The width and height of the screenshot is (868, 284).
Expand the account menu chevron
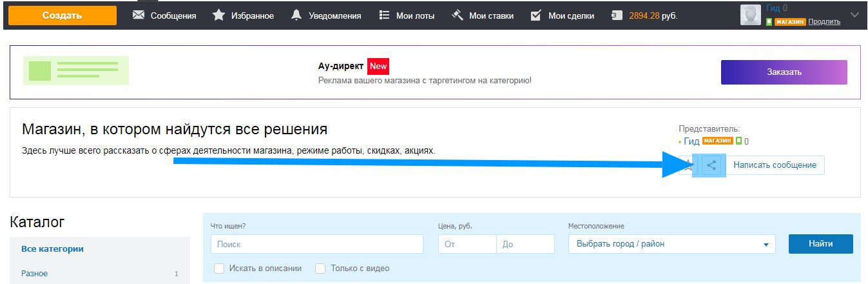(x=855, y=15)
